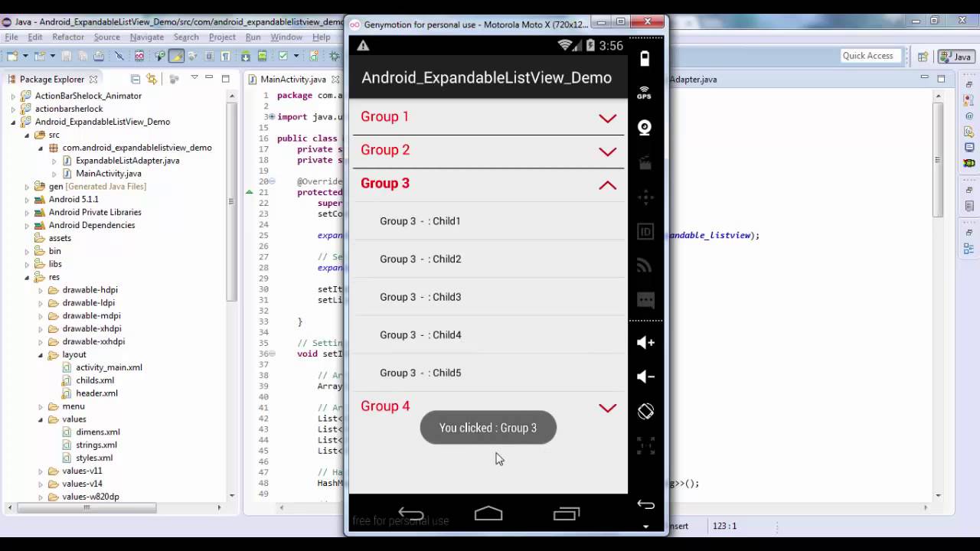Expand Group 1 chevron in app
This screenshot has height=551, width=980.
click(x=607, y=118)
